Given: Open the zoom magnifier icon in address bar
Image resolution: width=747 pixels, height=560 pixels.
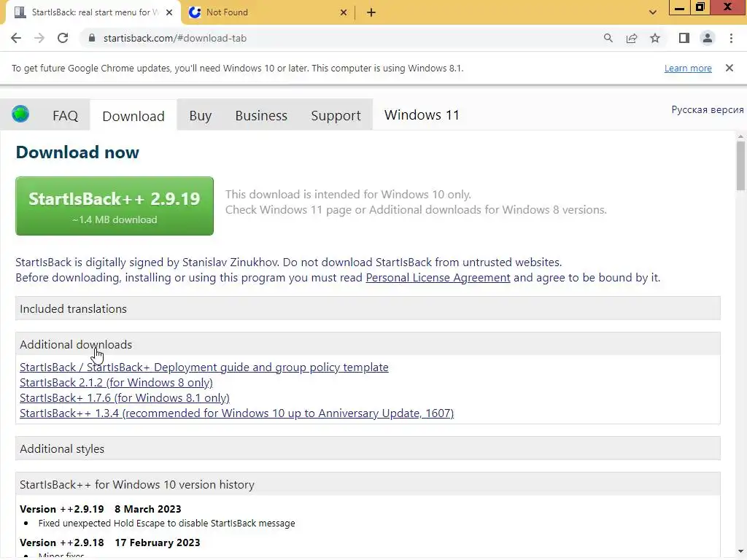Looking at the screenshot, I should coord(608,38).
